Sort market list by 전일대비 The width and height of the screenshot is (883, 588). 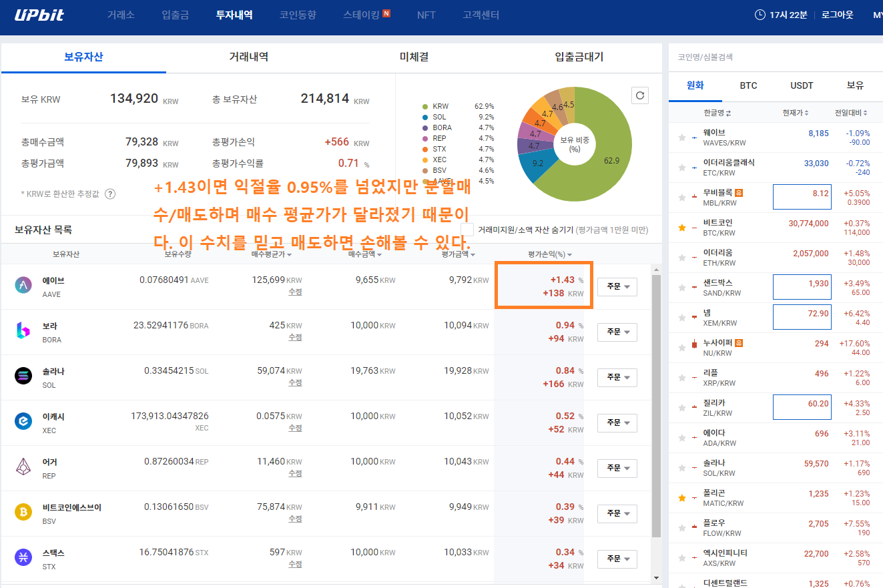852,113
